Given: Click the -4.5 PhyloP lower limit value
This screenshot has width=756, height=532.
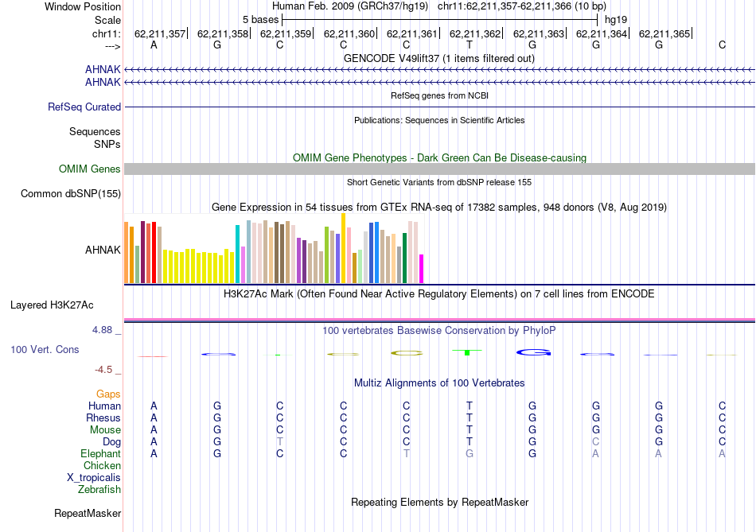Looking at the screenshot, I should click(103, 370).
